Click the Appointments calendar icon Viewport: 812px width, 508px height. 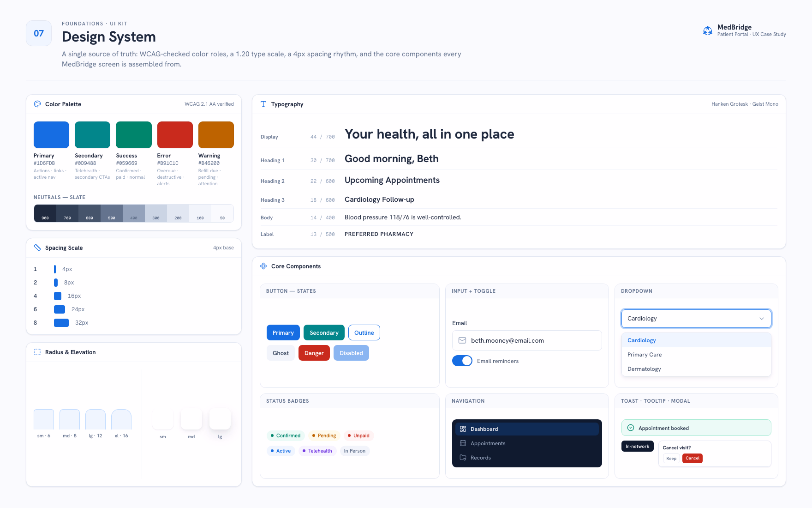pyautogui.click(x=463, y=443)
